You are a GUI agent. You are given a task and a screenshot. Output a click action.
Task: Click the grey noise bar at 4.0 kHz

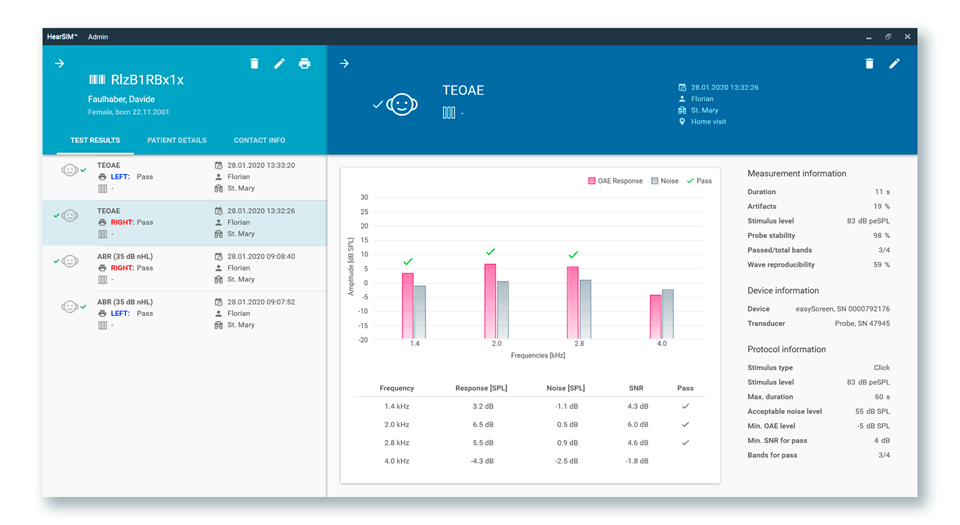coord(668,314)
